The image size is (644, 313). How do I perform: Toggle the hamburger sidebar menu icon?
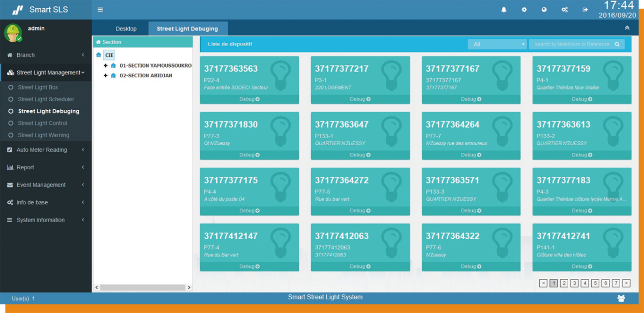pyautogui.click(x=100, y=10)
